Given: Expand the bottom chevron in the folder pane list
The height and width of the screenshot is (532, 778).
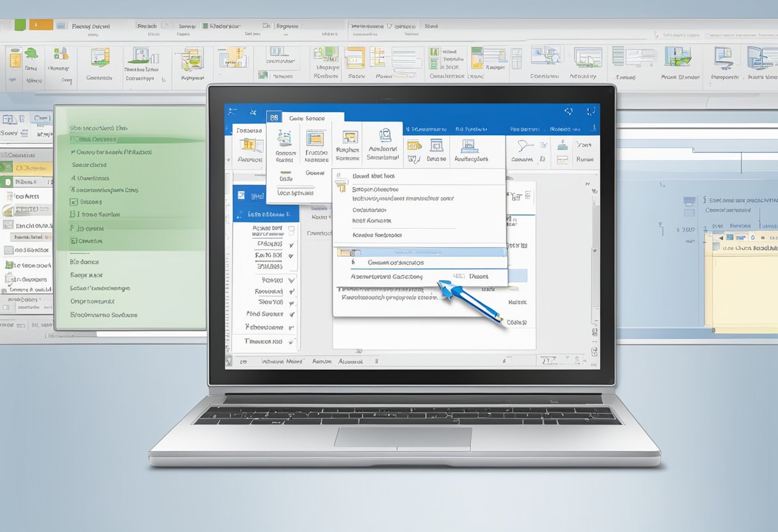Looking at the screenshot, I should 291,341.
